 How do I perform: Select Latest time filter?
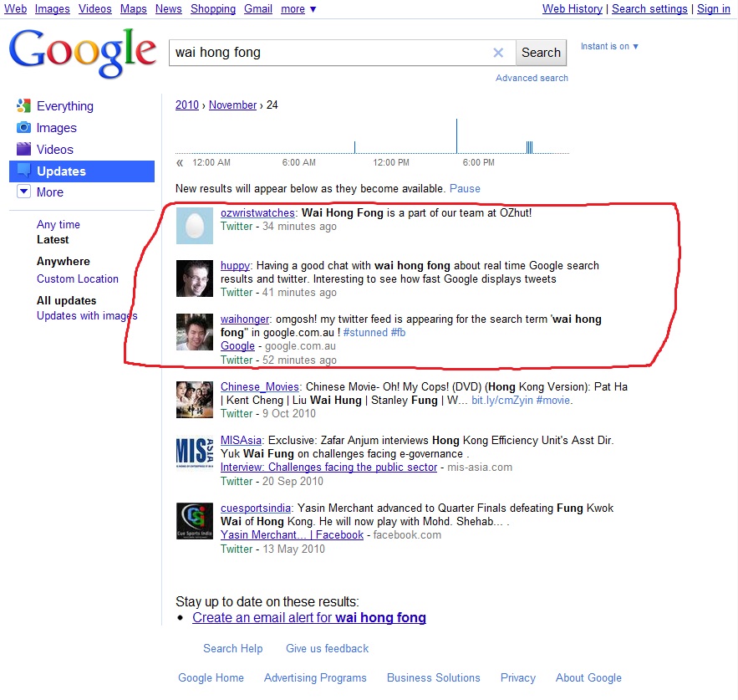(x=53, y=240)
